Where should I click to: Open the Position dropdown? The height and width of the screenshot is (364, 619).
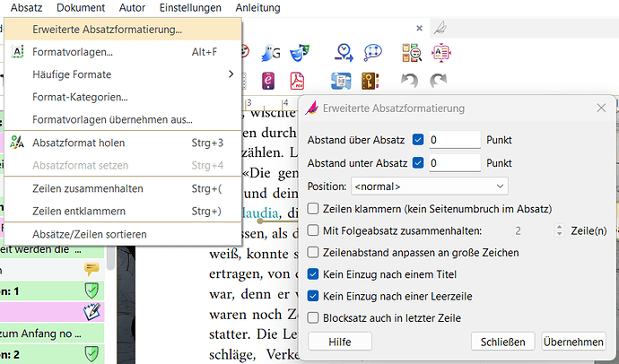point(429,186)
